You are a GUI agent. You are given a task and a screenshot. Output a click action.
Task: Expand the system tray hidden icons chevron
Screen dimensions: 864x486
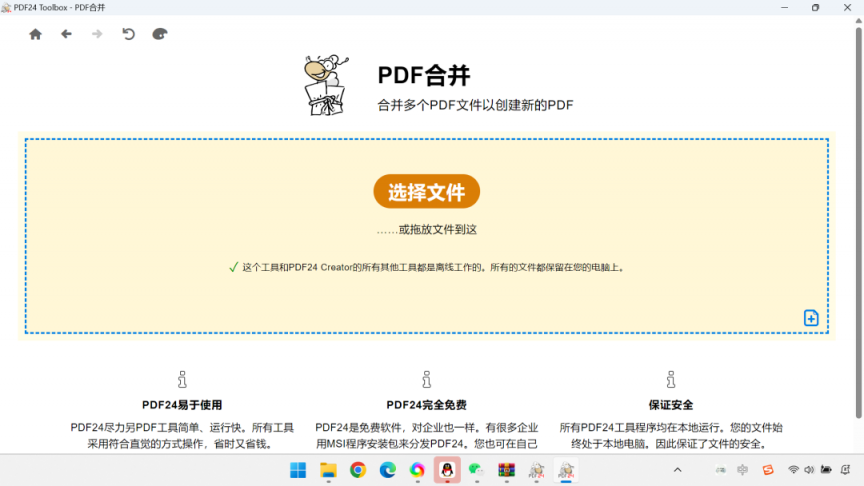[677, 470]
